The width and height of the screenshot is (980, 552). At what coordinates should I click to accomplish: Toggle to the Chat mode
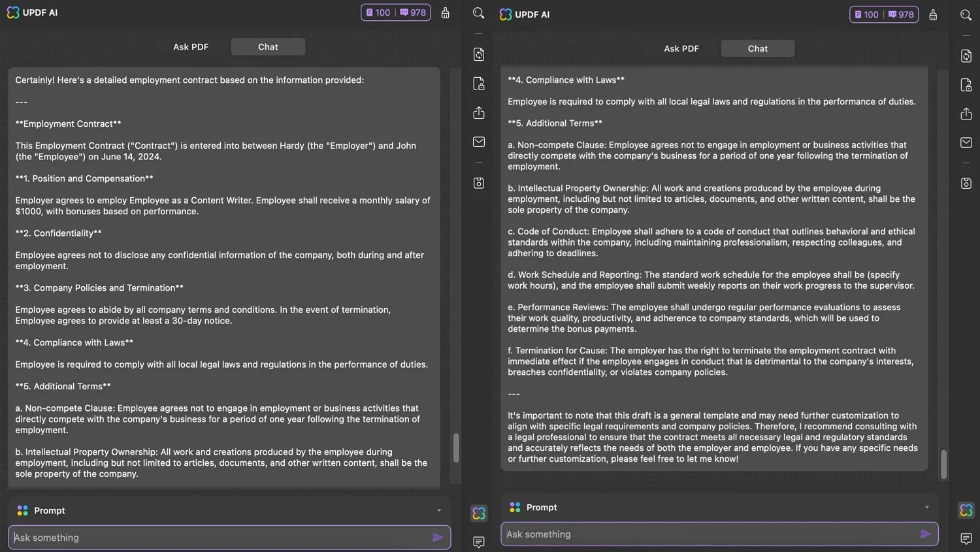[x=267, y=46]
